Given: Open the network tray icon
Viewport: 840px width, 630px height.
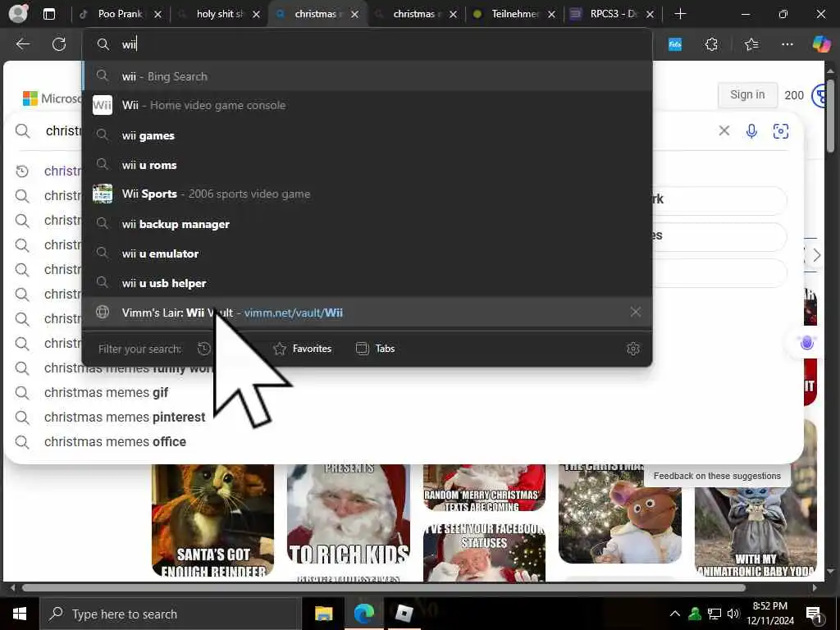Looking at the screenshot, I should 714,614.
